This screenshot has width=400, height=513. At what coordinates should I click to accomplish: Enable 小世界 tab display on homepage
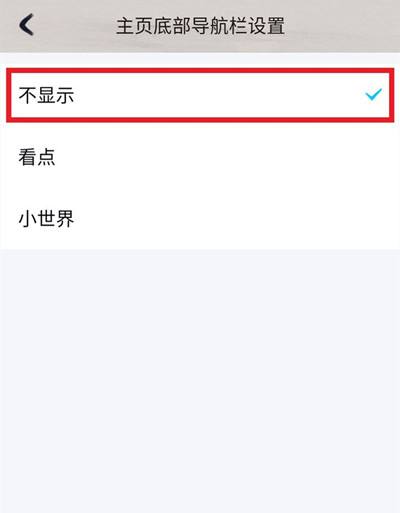[200, 218]
